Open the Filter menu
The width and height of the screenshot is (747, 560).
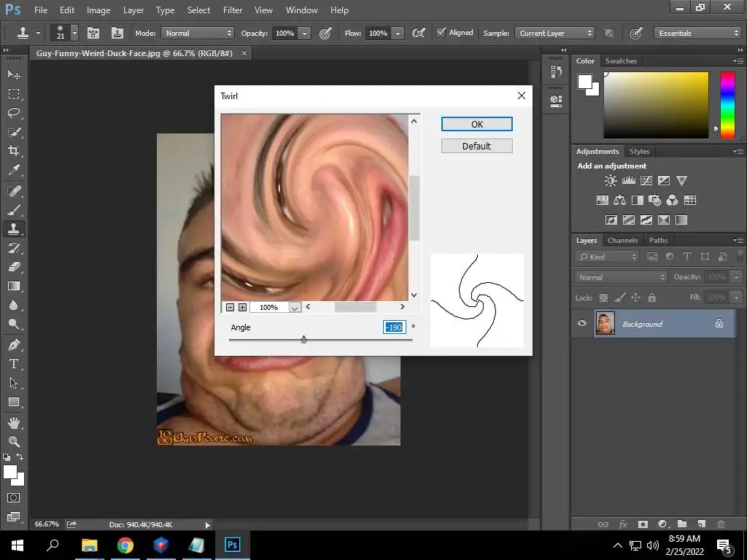click(233, 10)
